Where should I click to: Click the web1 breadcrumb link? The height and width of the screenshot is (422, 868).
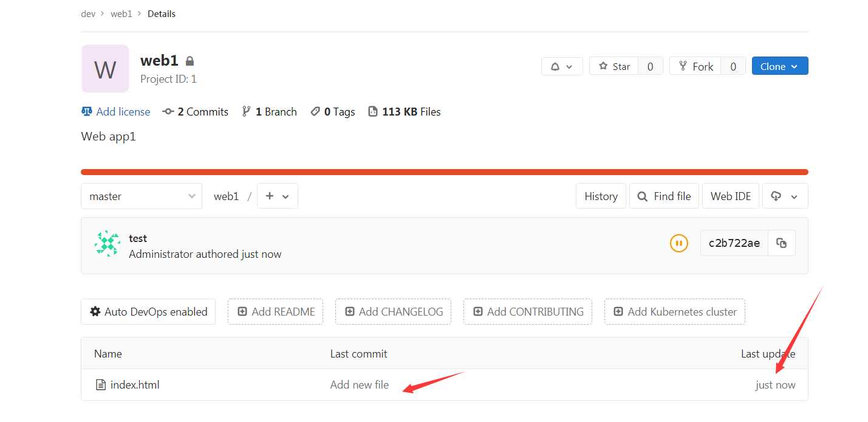click(x=121, y=13)
